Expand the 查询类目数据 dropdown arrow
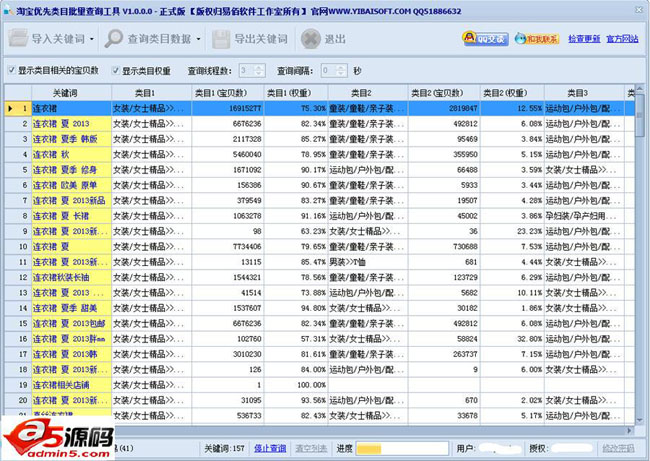 [x=199, y=39]
